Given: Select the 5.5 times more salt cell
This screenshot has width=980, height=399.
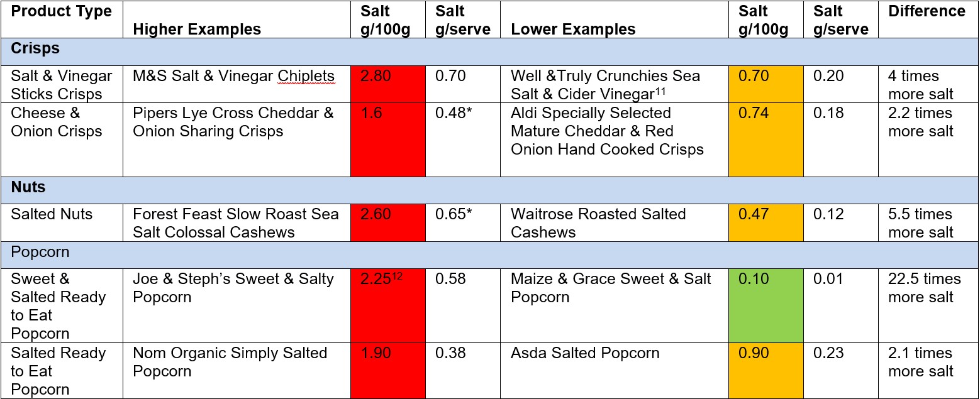Looking at the screenshot, I should [x=928, y=222].
